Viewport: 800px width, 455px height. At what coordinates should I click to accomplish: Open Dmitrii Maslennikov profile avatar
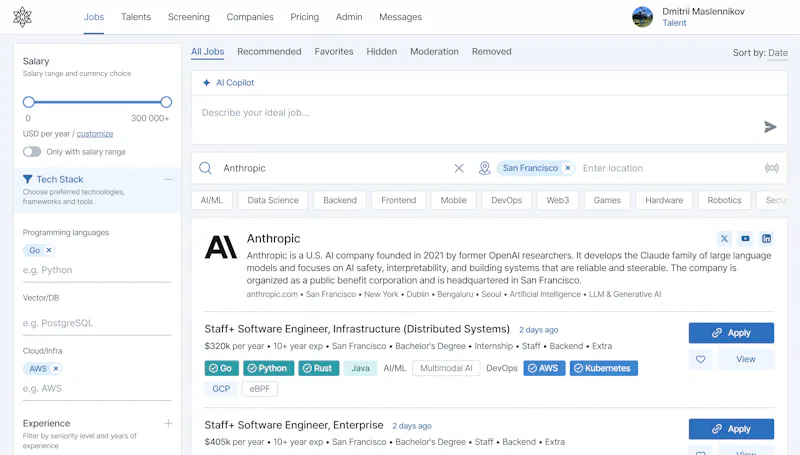642,17
